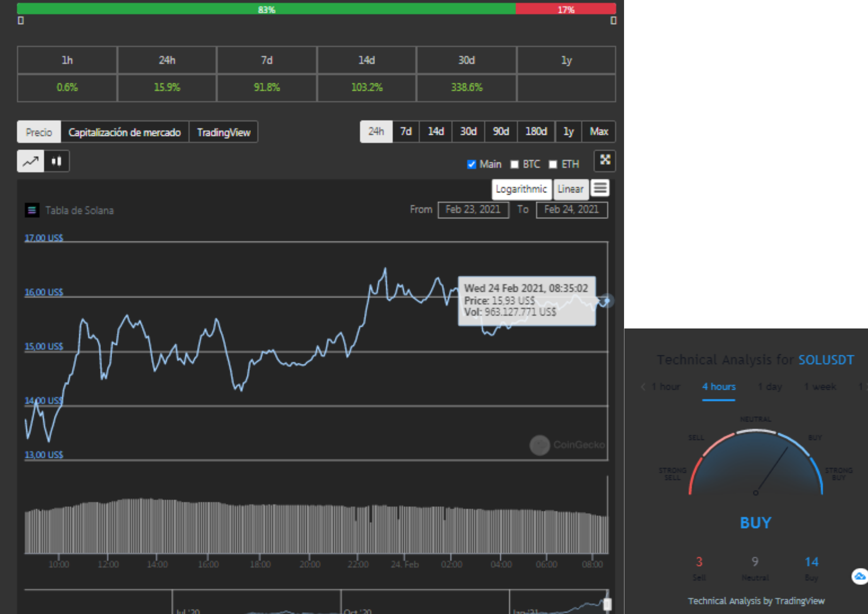Click the navigator range handle below chart
The height and width of the screenshot is (614, 868).
(x=607, y=604)
